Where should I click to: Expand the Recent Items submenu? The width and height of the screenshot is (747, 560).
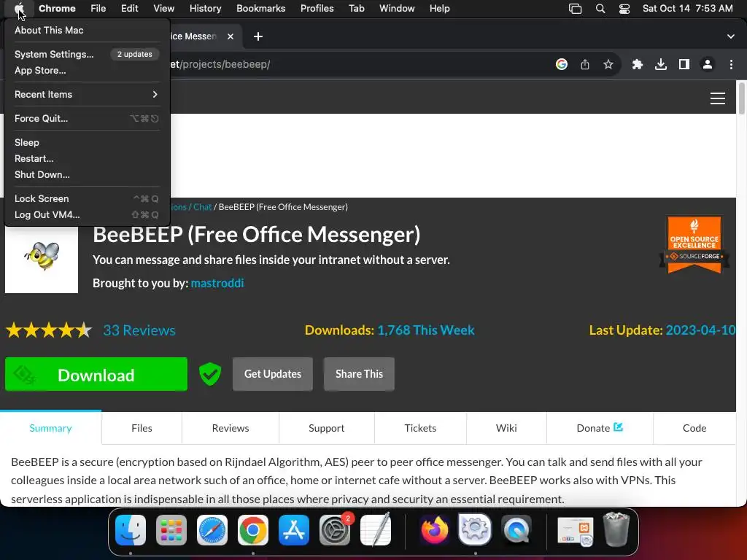pyautogui.click(x=86, y=94)
